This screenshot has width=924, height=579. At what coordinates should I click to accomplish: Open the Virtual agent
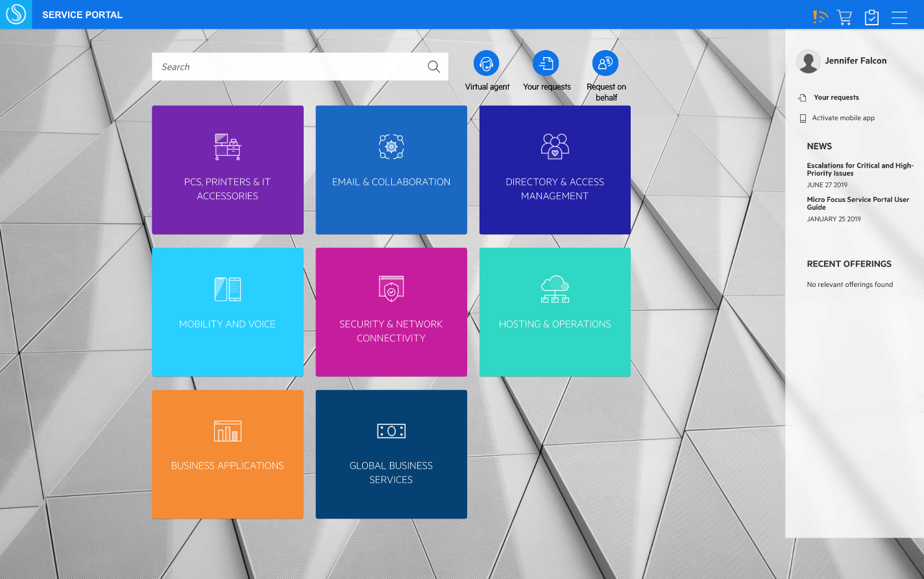pos(487,63)
